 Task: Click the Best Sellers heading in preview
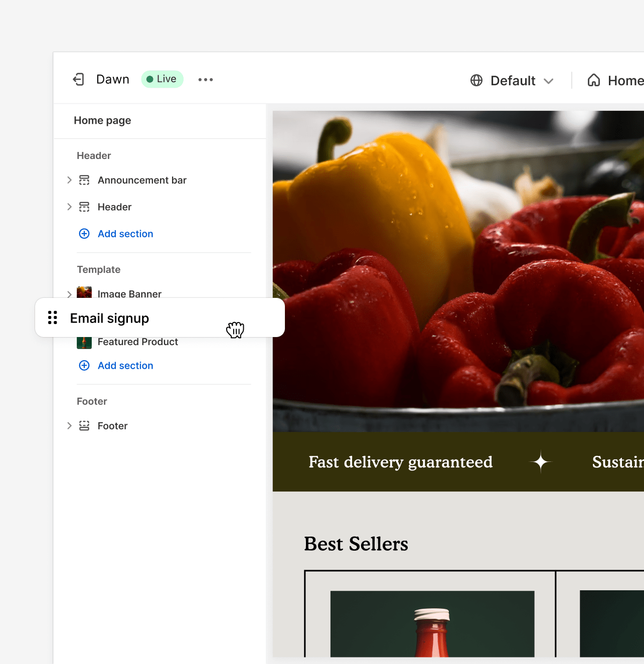click(356, 544)
